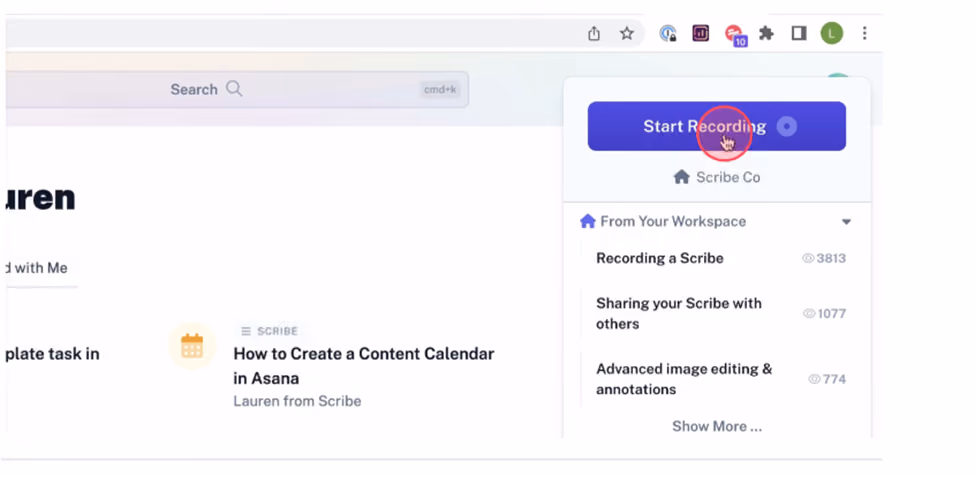Screen dimensions: 975x477
Task: Click the orange calendar icon thumbnail
Action: (x=192, y=345)
